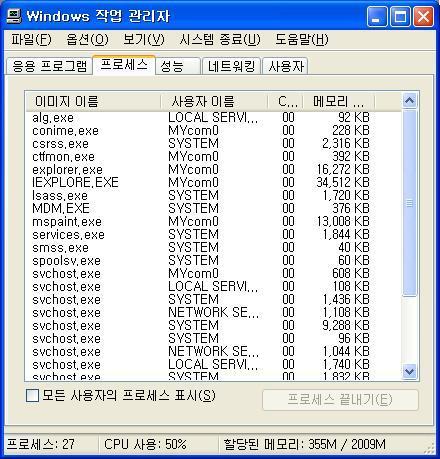Sort by the C... (CPU) column header
The height and width of the screenshot is (459, 440).
(285, 101)
